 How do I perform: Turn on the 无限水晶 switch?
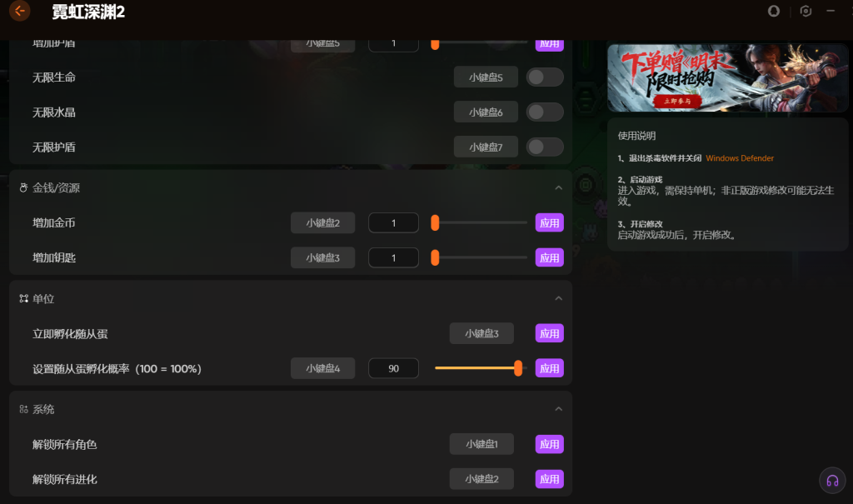(x=545, y=112)
